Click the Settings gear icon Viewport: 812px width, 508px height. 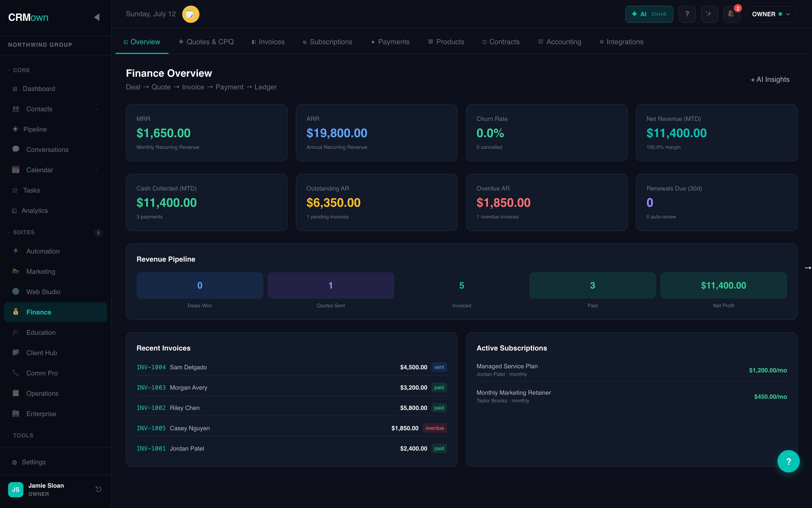(x=14, y=462)
